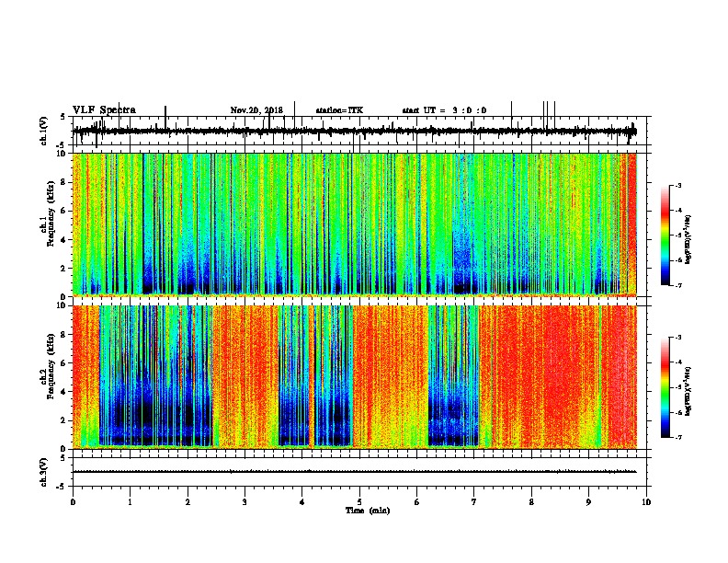Click the time axis tick label '5'

click(x=359, y=502)
